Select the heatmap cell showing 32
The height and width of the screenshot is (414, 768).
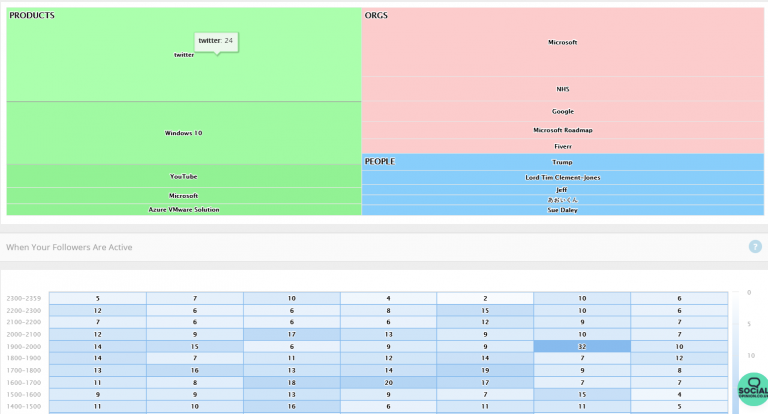click(x=582, y=346)
